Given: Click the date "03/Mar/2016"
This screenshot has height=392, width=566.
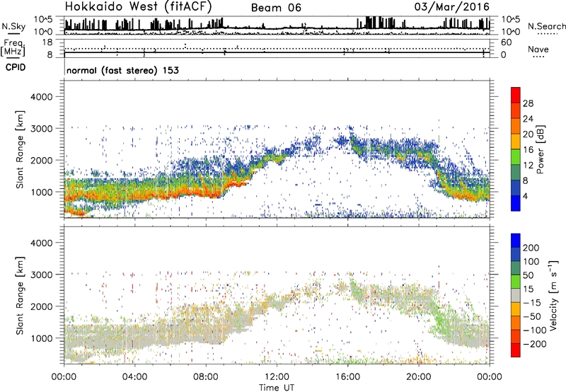Looking at the screenshot, I should pyautogui.click(x=452, y=7).
